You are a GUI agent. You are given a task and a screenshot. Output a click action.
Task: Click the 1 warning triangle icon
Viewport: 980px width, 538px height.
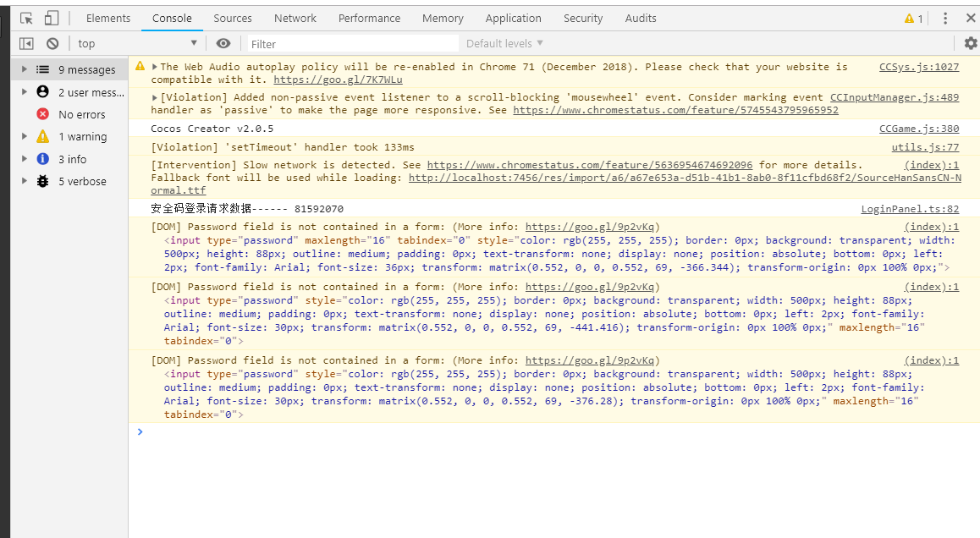click(x=42, y=136)
